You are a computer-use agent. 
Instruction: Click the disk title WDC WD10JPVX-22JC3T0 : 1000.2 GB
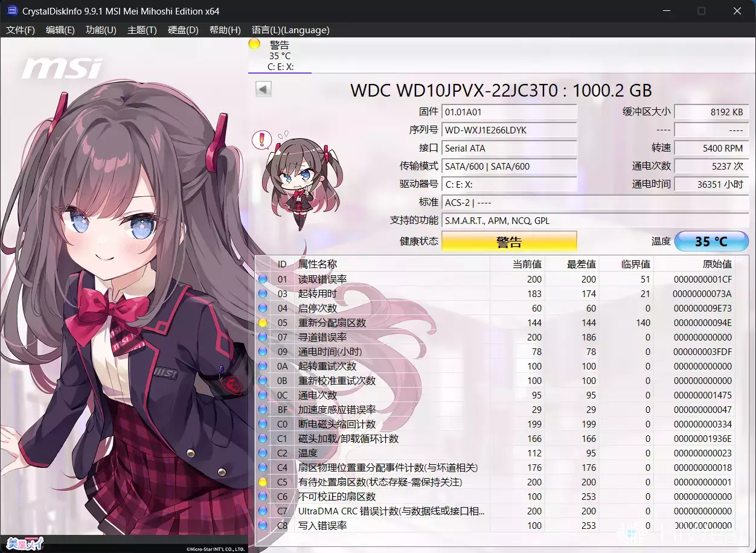point(501,90)
